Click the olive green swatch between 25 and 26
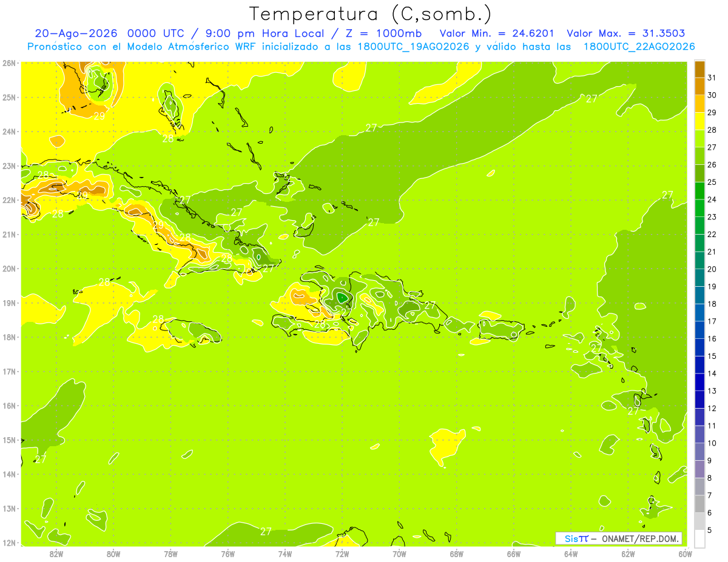 pos(699,173)
